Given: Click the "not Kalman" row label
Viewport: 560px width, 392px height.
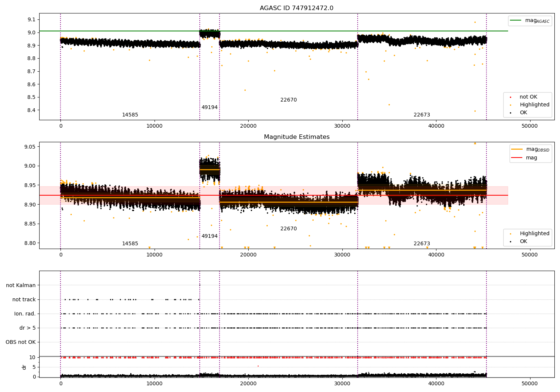Looking at the screenshot, I should coord(21,286).
